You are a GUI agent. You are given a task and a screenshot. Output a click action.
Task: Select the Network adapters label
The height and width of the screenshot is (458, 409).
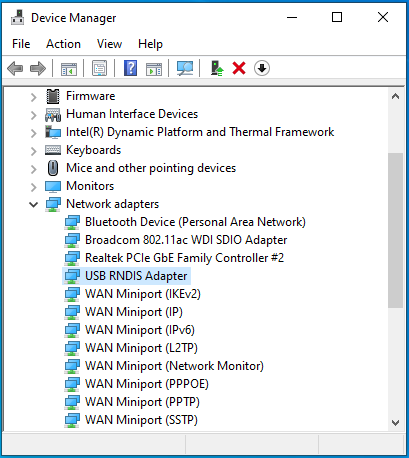point(113,204)
